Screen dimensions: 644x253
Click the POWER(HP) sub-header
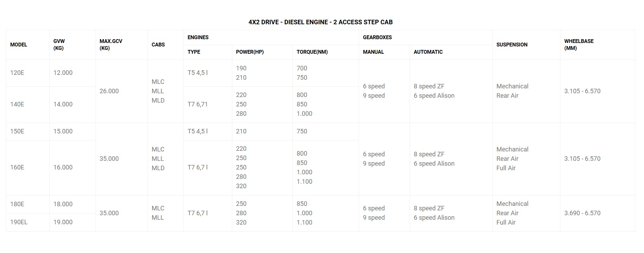coord(250,52)
